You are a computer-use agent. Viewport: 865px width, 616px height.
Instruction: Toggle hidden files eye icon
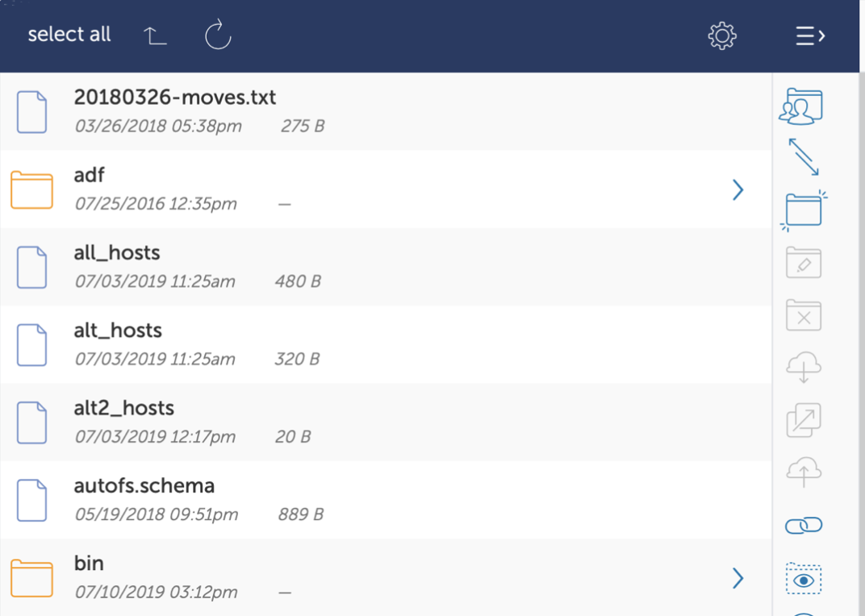pyautogui.click(x=804, y=579)
